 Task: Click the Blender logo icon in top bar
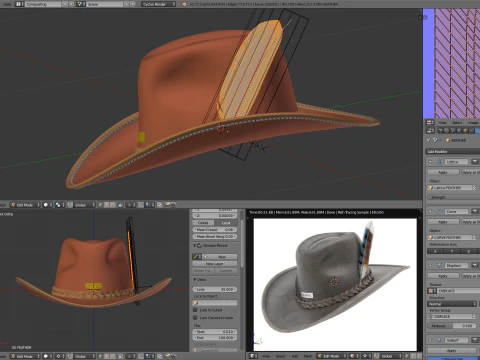(x=184, y=4)
